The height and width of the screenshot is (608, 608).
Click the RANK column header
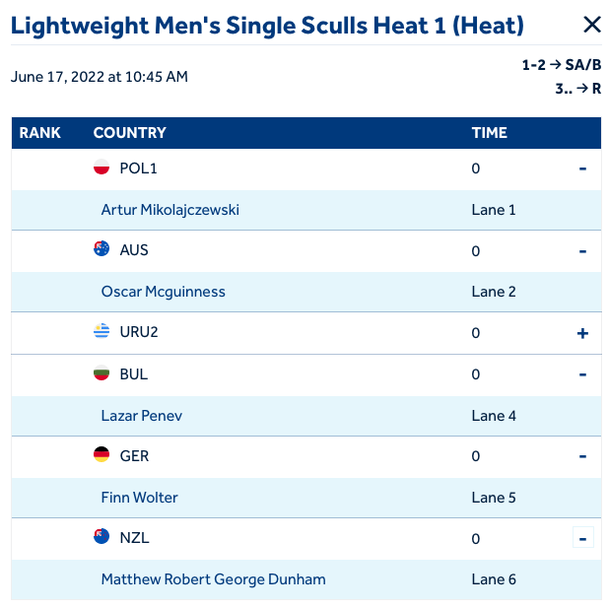40,133
